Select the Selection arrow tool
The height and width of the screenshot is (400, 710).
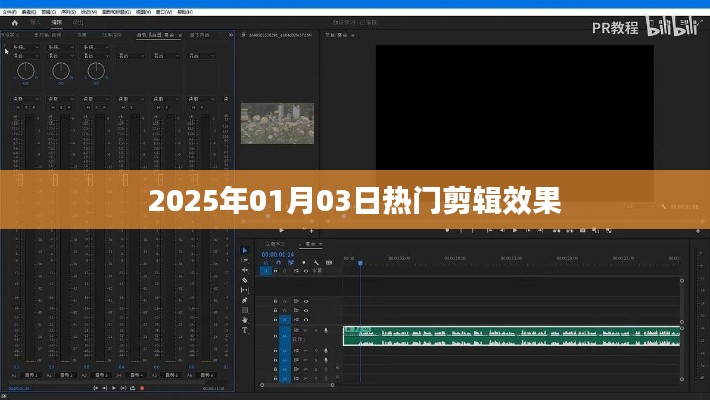point(245,249)
